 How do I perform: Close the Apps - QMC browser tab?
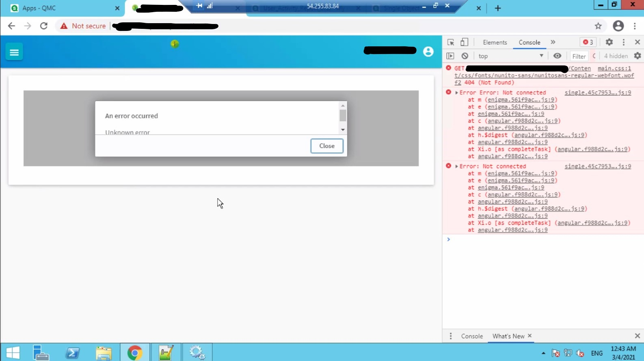coord(117,8)
